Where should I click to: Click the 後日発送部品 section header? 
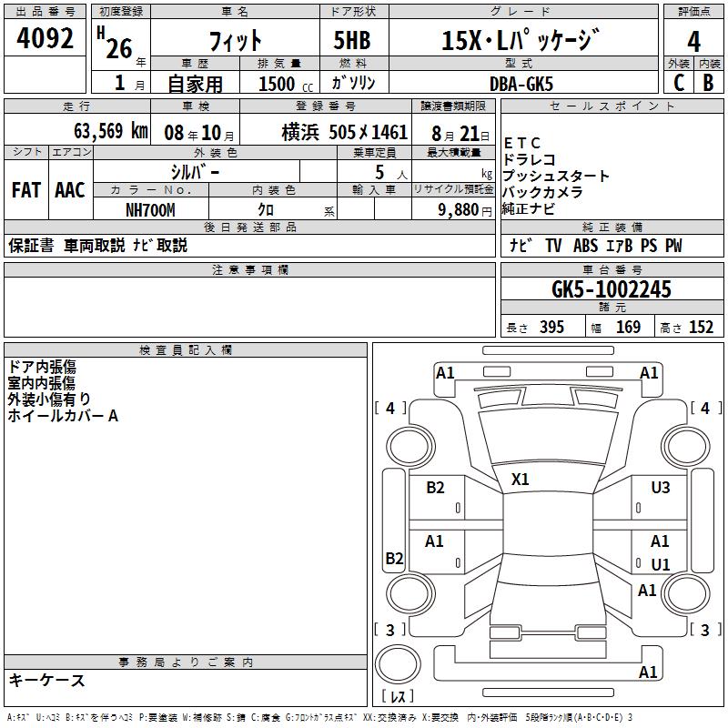point(249,227)
